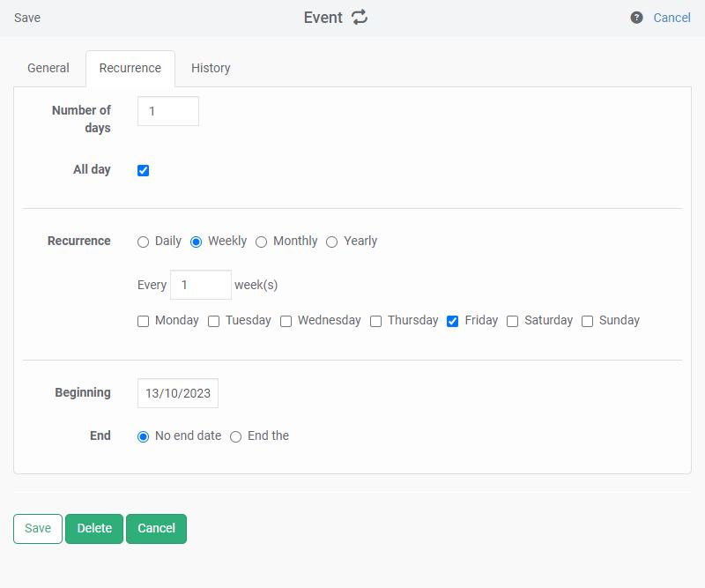Open the History tab
Screen dimensions: 705x588
coord(211,68)
